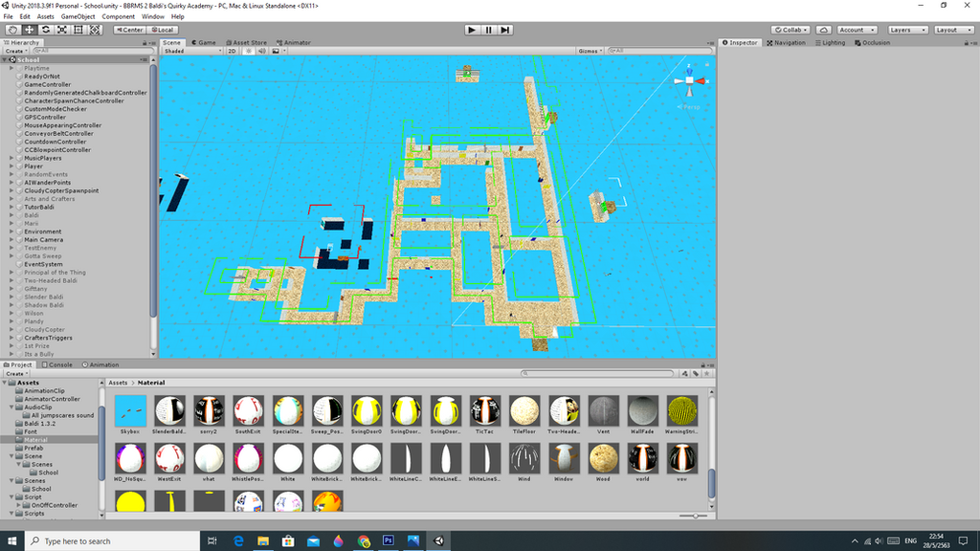Open the scene effects image button
The height and width of the screenshot is (551, 980).
pos(276,52)
